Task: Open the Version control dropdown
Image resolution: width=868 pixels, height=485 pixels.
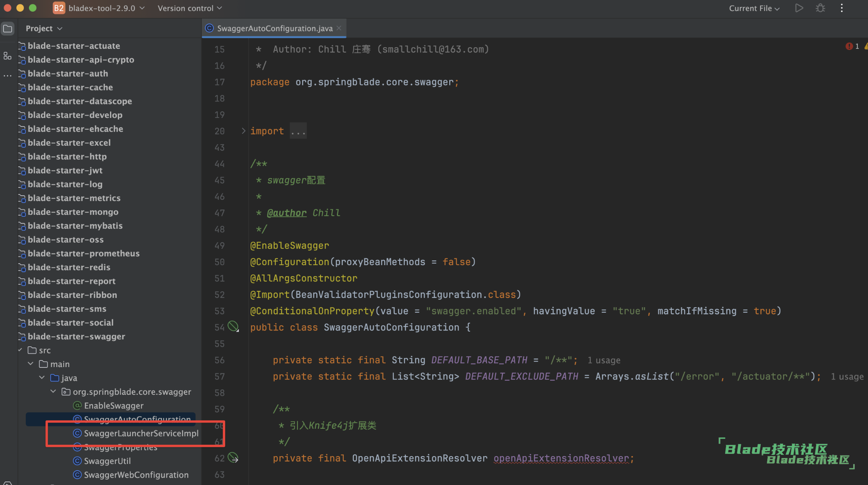Action: click(190, 8)
